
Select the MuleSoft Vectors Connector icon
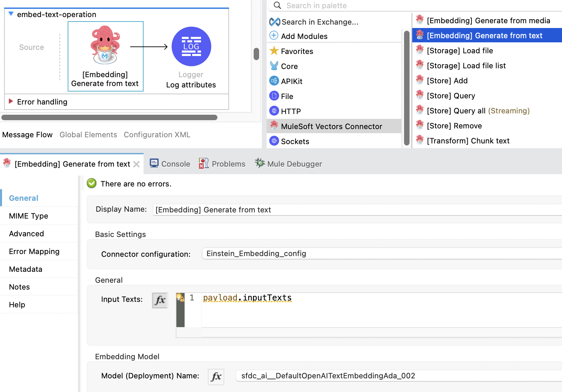(274, 126)
